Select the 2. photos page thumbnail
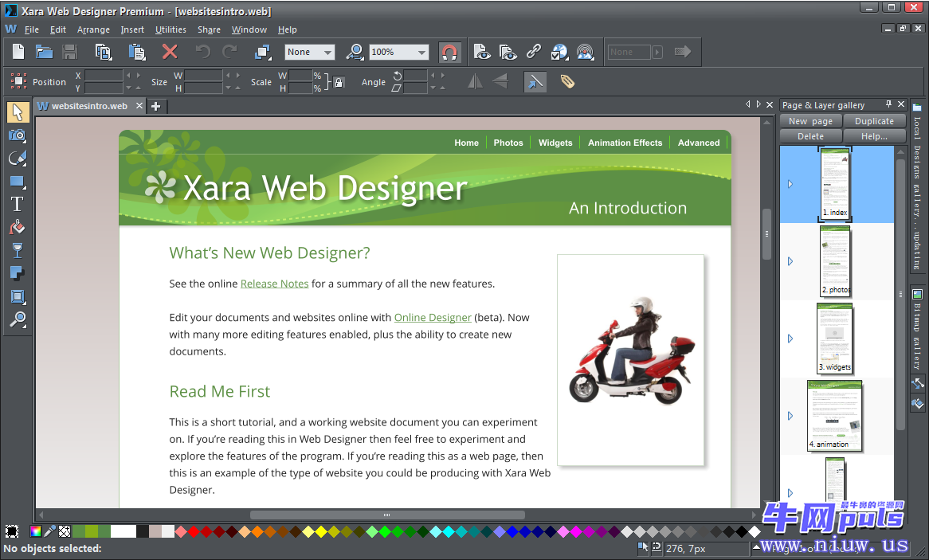 point(836,260)
